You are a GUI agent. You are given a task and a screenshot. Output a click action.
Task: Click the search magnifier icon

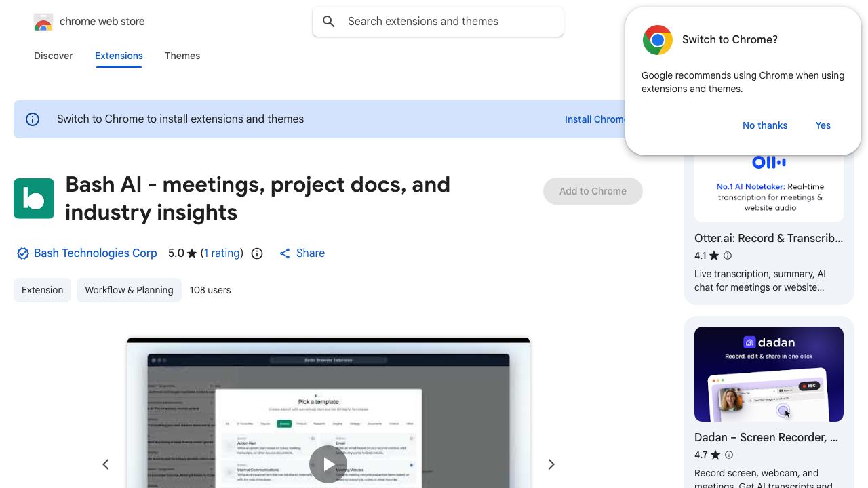coord(329,22)
